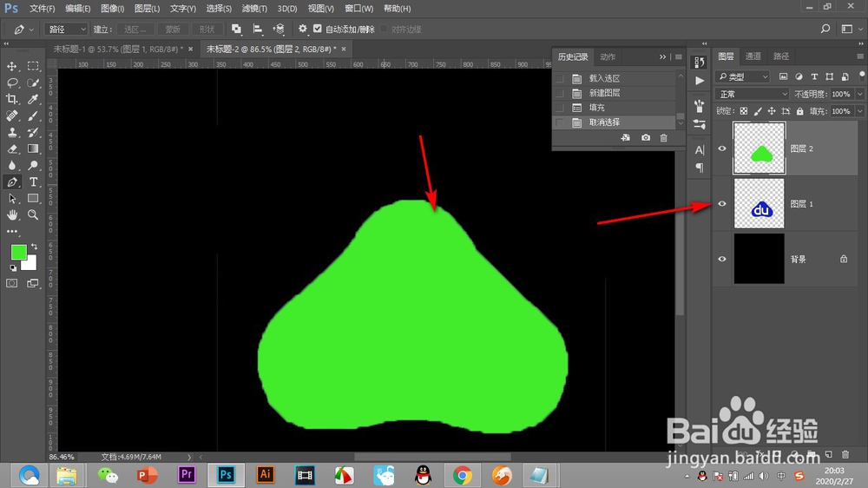Screen dimensions: 868x488
Task: Select the Rectangle shape tool
Action: pos(33,198)
